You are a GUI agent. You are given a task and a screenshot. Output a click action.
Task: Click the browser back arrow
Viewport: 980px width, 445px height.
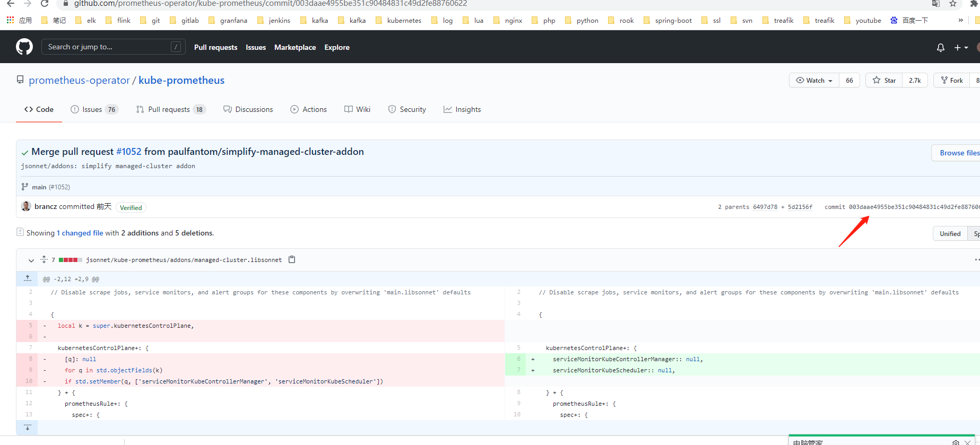11,3
